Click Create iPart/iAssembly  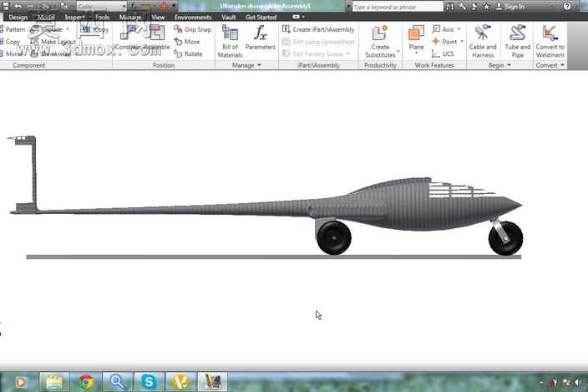[318, 29]
